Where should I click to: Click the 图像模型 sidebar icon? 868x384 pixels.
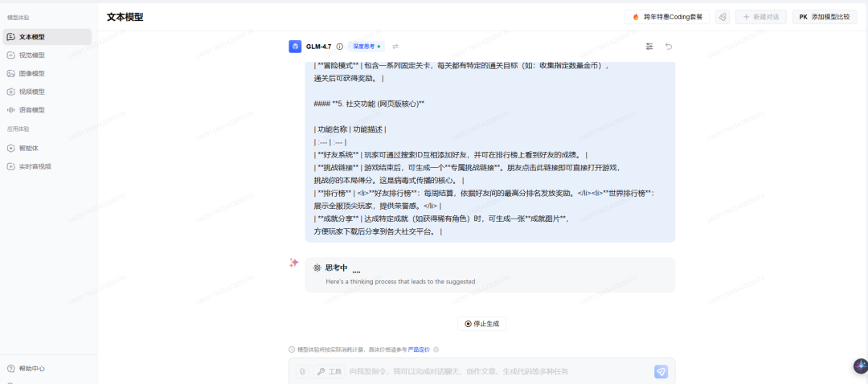pyautogui.click(x=11, y=74)
